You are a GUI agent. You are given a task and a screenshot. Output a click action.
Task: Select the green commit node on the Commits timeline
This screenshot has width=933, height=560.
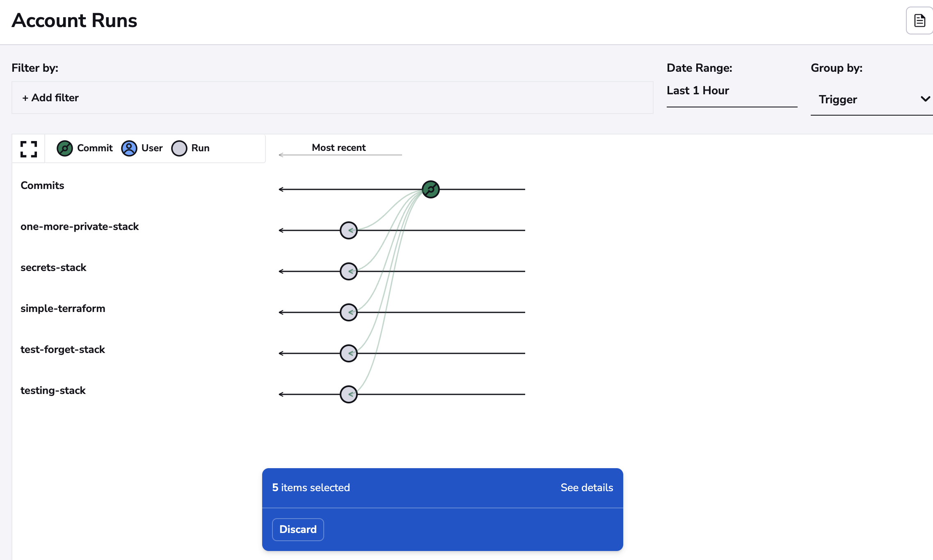[430, 189]
